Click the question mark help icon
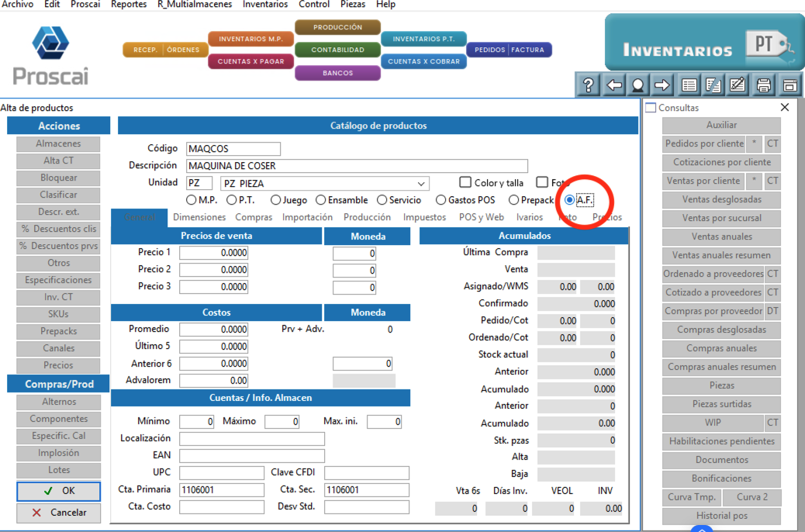Screen dimensions: 805x532 click(589, 85)
